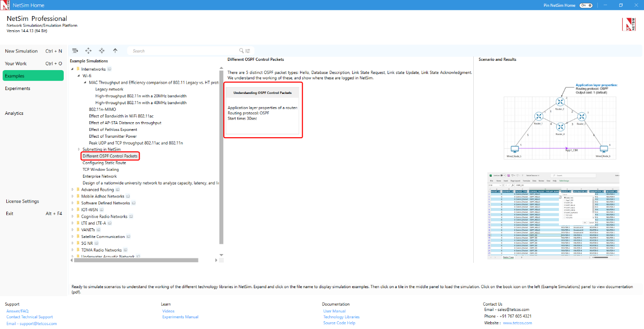Collapse the Wi-fi tree node

79,76
